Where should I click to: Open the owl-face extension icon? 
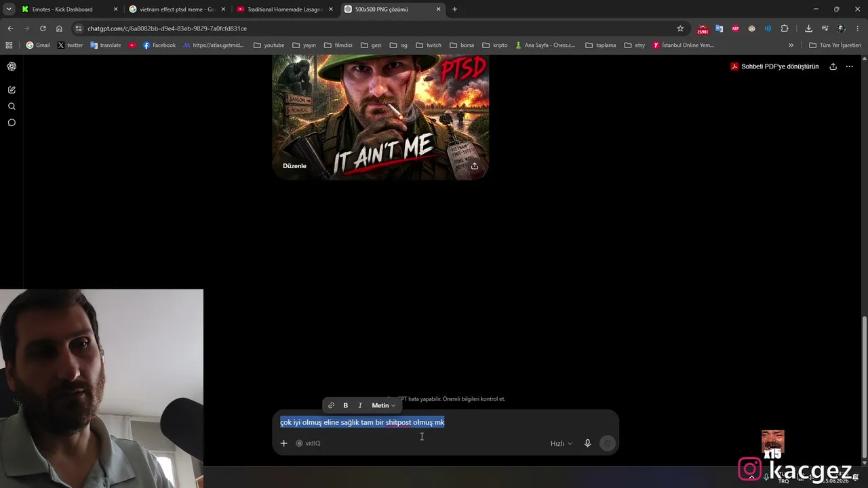point(751,28)
